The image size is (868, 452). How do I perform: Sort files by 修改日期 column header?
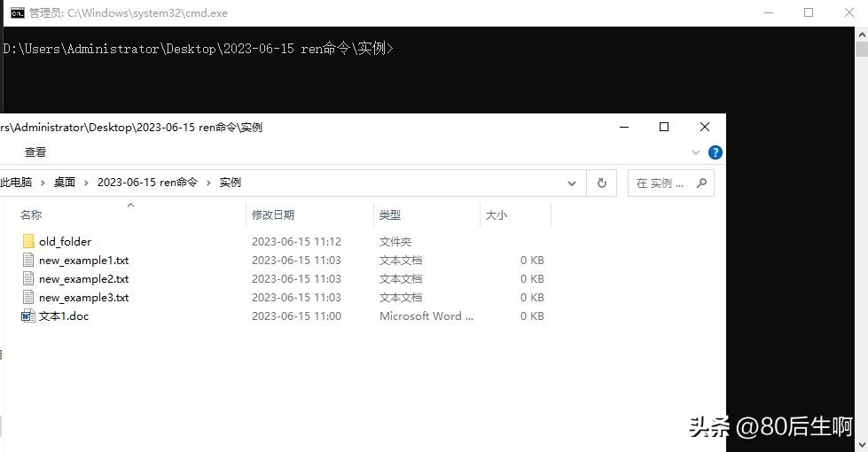273,215
